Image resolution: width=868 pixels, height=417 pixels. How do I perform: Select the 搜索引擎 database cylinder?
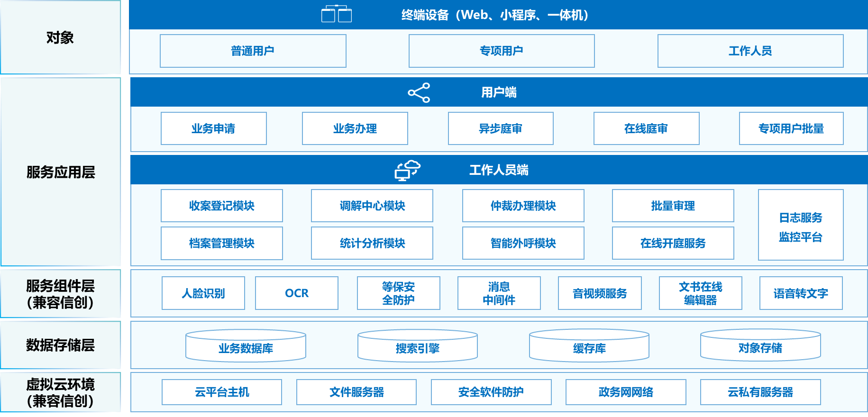(x=417, y=346)
